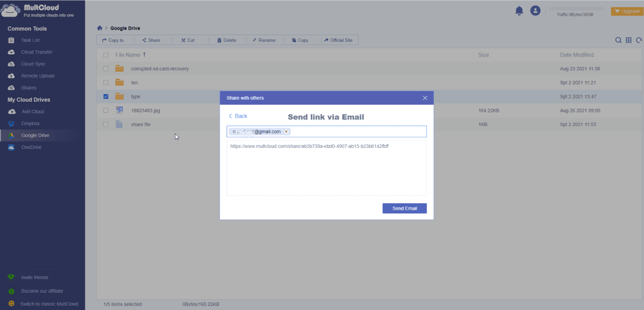Click the traffic usage progress bar

point(575,9)
